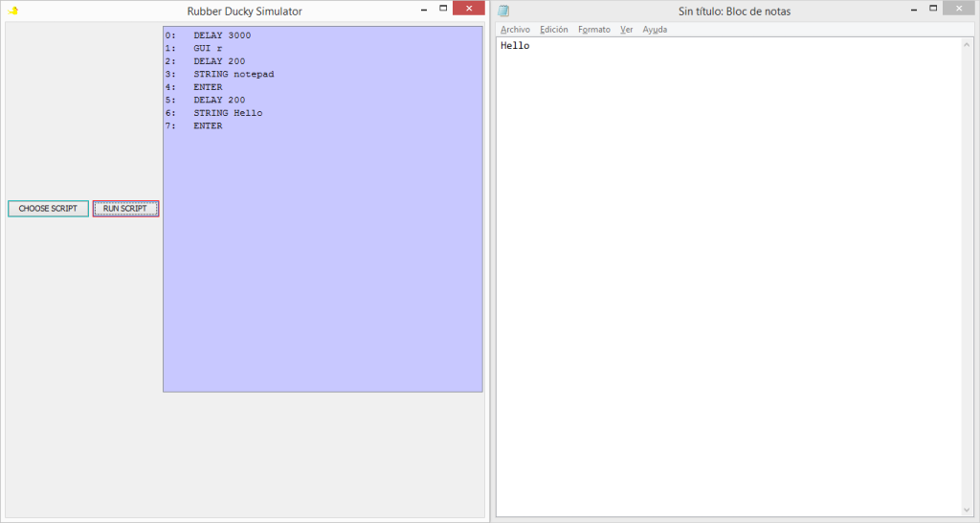The width and height of the screenshot is (980, 523).
Task: Open the Archivo menu in Notepad
Action: pos(515,30)
